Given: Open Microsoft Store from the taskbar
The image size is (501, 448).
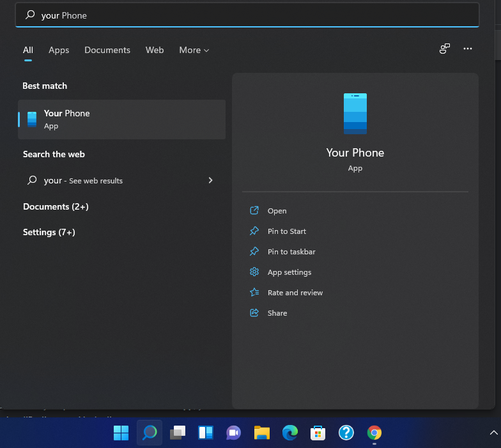Looking at the screenshot, I should pos(318,433).
